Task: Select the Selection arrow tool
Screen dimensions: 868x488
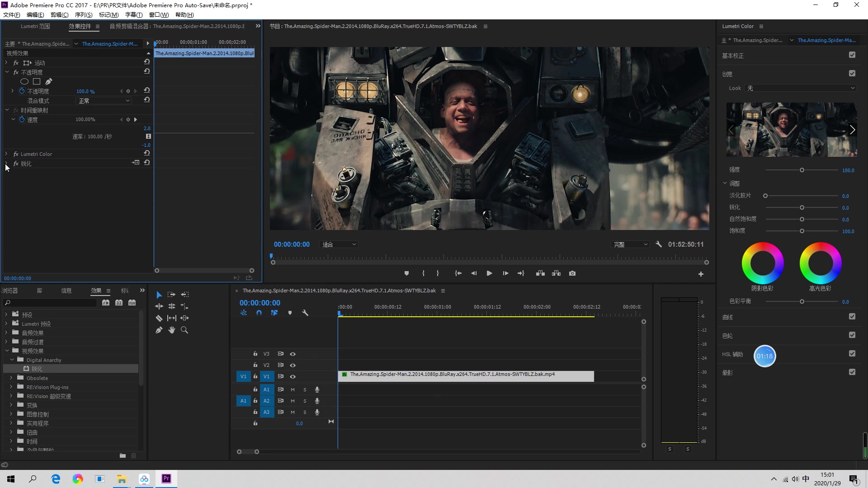Action: click(159, 295)
